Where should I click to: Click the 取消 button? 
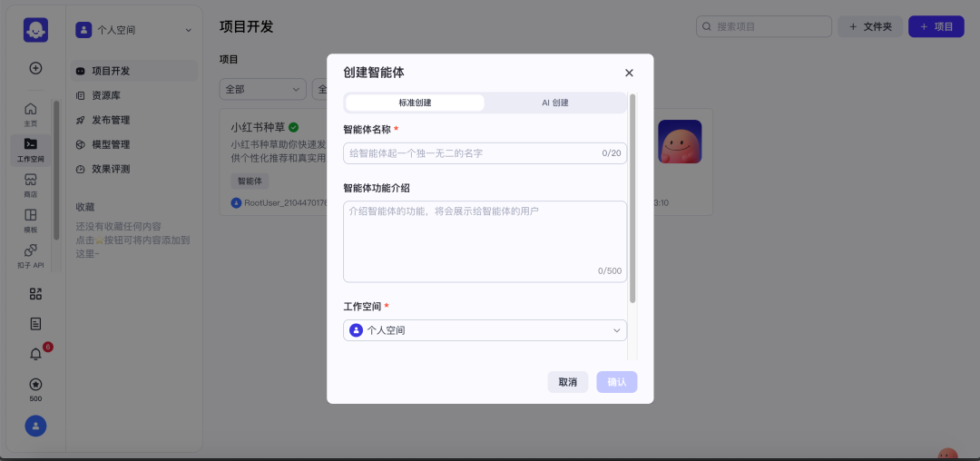567,382
